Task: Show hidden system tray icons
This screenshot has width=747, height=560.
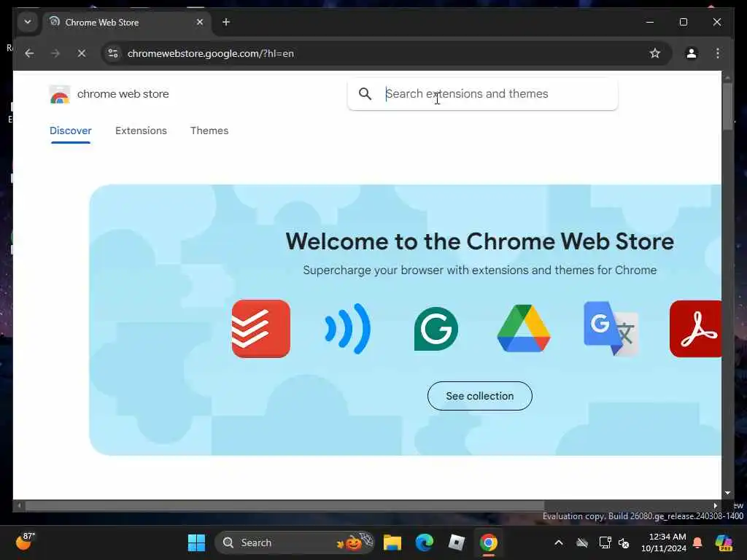Action: tap(559, 542)
